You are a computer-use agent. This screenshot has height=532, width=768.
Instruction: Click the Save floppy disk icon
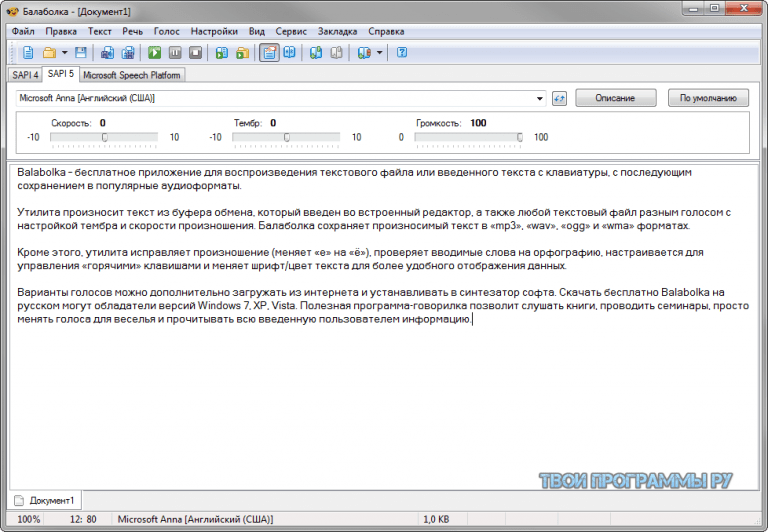[x=81, y=52]
